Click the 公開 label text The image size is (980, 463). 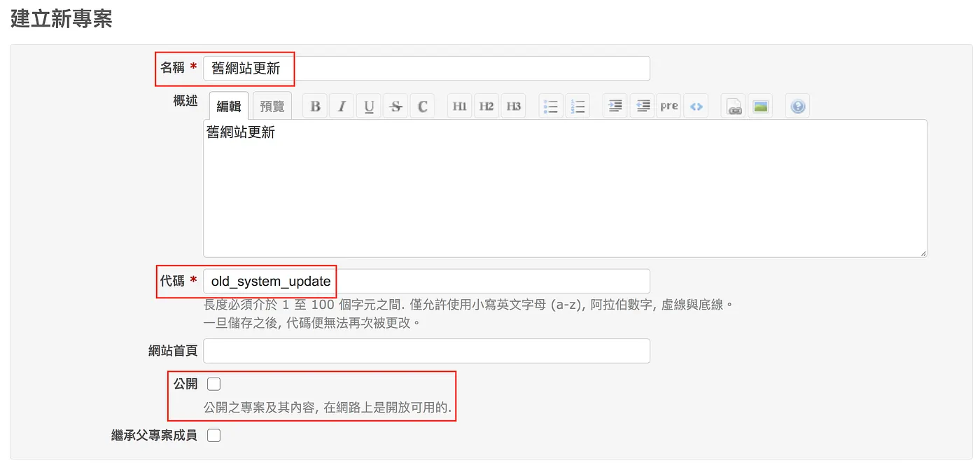(185, 384)
